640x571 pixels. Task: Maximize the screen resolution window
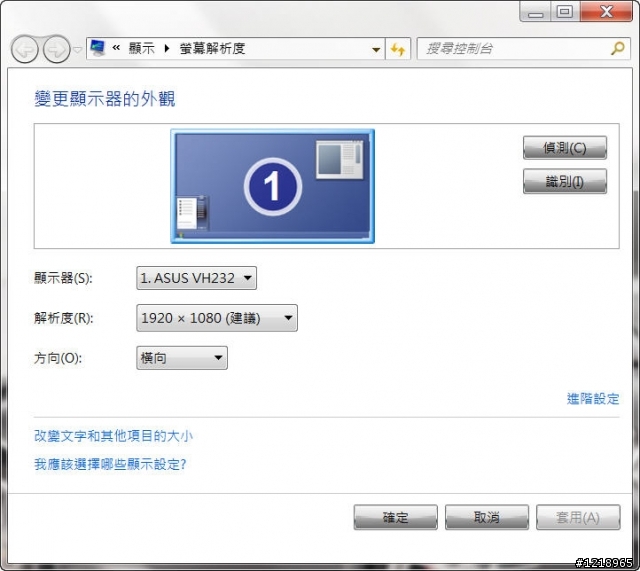565,12
